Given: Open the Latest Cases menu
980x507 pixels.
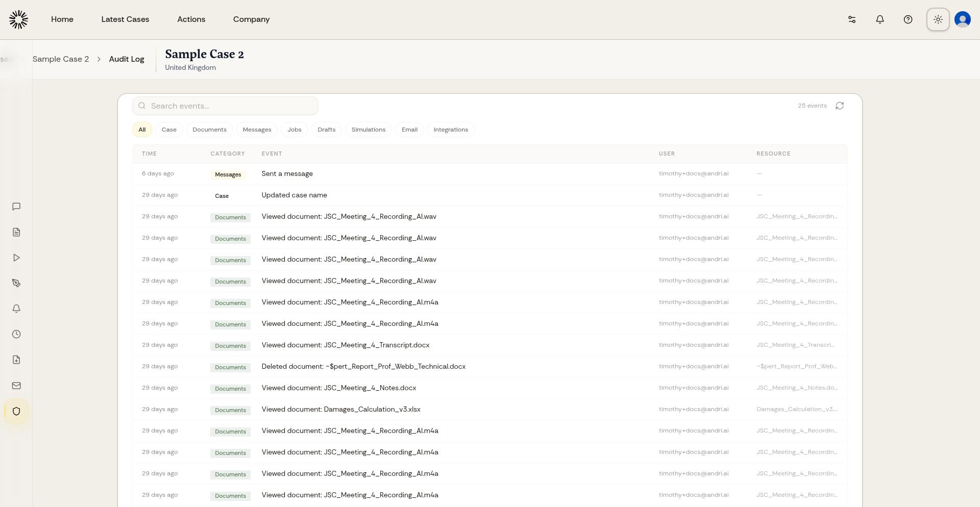Looking at the screenshot, I should (x=125, y=19).
